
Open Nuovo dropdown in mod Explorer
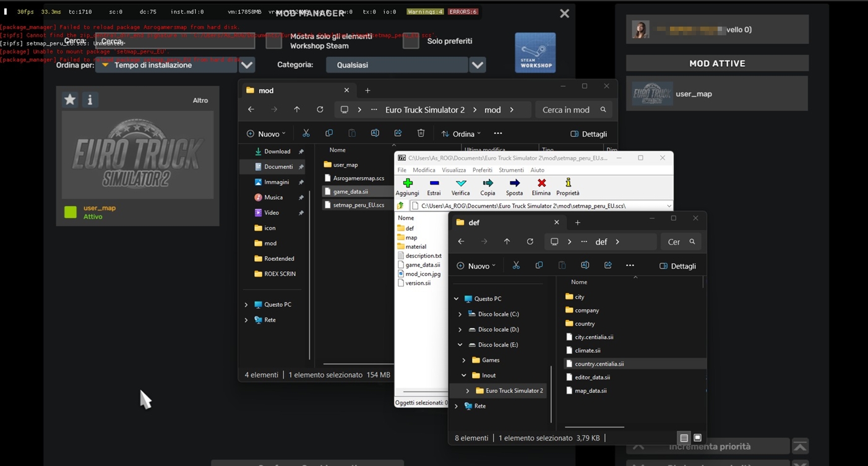tap(266, 134)
